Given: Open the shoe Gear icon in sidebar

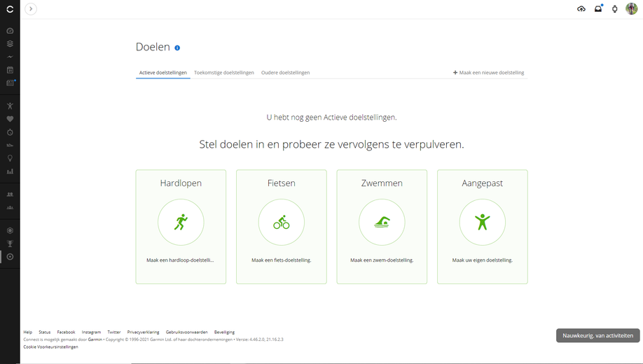Looking at the screenshot, I should point(10,145).
